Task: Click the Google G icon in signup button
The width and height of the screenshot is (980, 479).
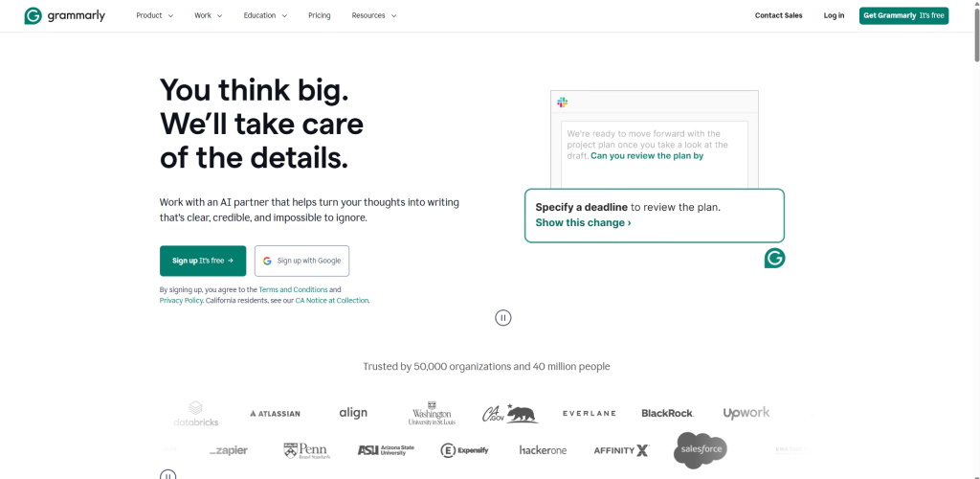Action: [268, 261]
